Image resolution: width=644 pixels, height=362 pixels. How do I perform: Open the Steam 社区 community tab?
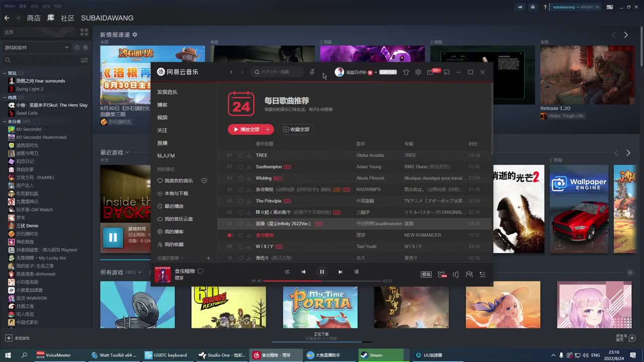[67, 18]
